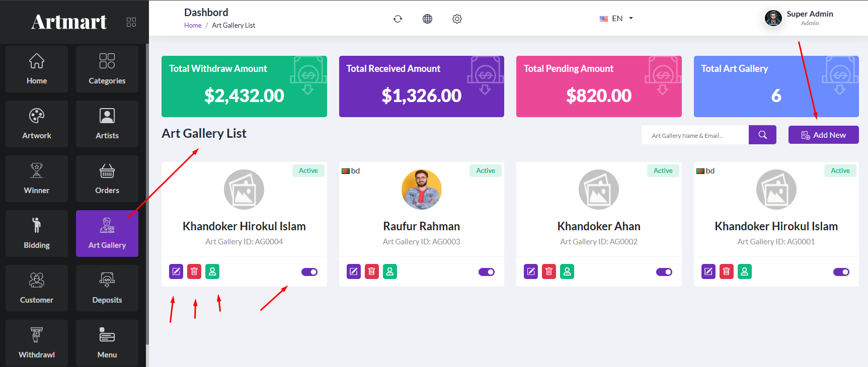This screenshot has width=868, height=367.
Task: Toggle status switch for gallery AG0004
Action: 309,272
